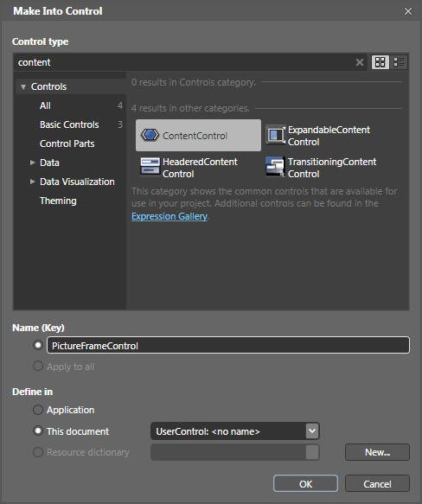This screenshot has height=504, width=422.
Task: Select the ContentControl item
Action: (x=198, y=136)
